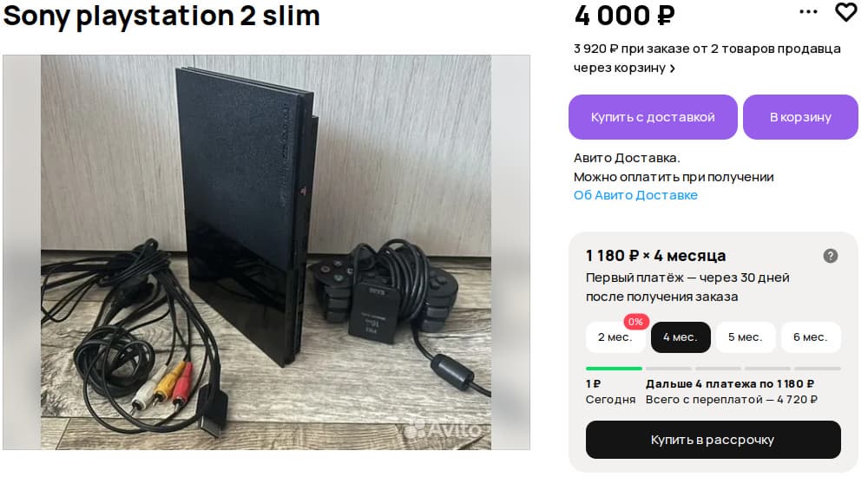Screen dimensions: 868x477
Task: Choose the 6 мес. installment term
Action: pos(810,337)
